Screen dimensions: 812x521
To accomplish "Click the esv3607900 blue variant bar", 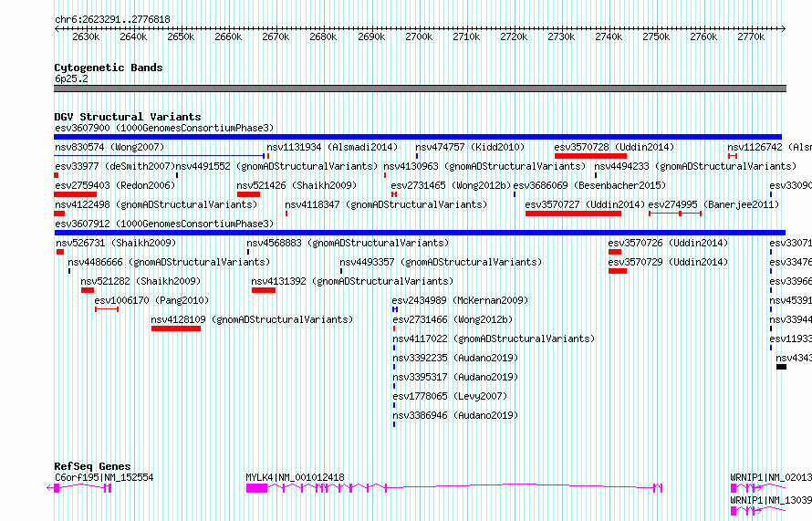I will tap(418, 137).
